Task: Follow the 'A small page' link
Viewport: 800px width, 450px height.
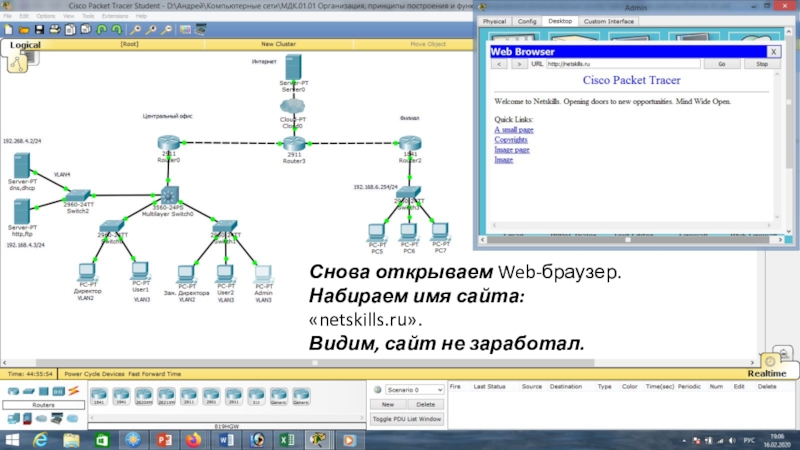Action: [514, 130]
